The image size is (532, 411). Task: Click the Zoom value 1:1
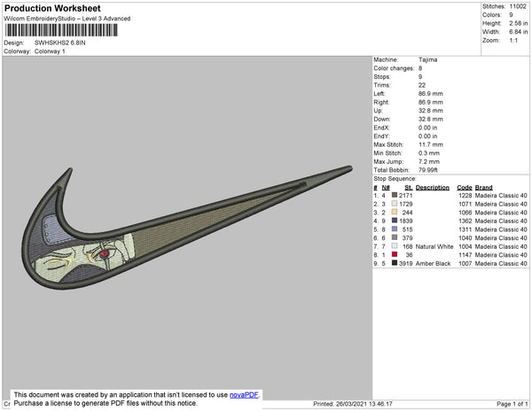(x=513, y=41)
